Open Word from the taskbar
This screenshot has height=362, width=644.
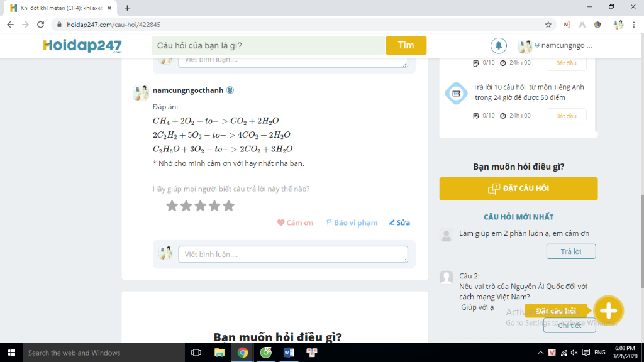click(289, 353)
